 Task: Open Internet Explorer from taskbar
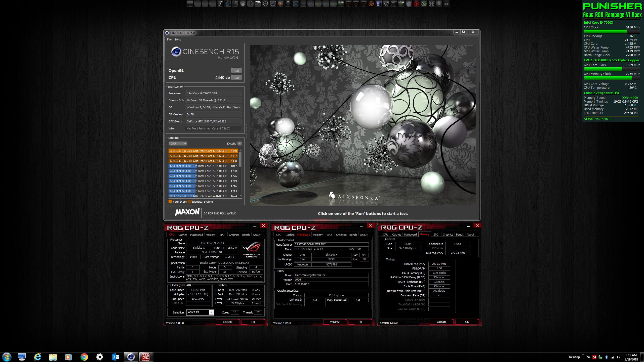[37, 357]
